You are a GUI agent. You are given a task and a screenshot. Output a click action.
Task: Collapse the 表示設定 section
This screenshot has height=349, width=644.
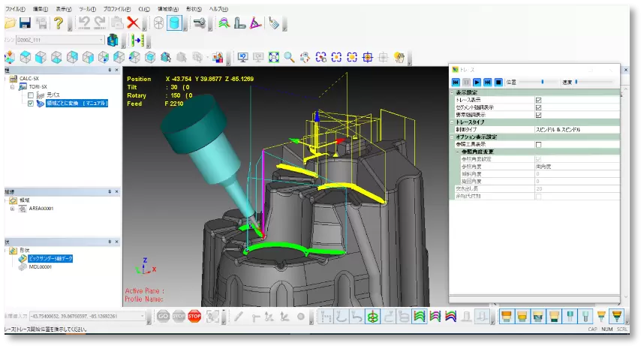(453, 93)
